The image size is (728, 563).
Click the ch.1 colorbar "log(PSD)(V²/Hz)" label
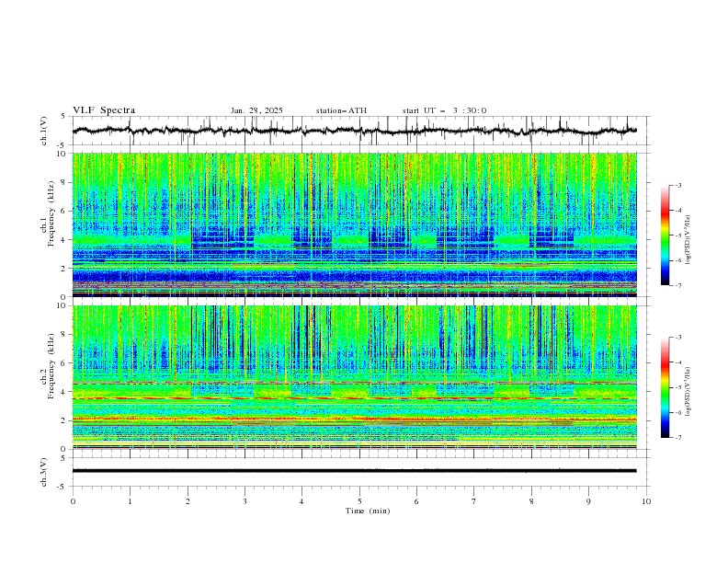pos(688,240)
